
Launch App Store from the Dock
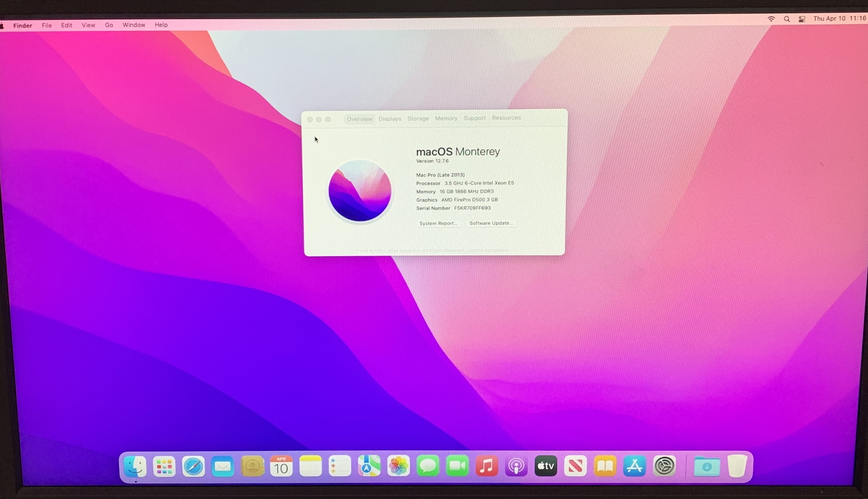634,466
